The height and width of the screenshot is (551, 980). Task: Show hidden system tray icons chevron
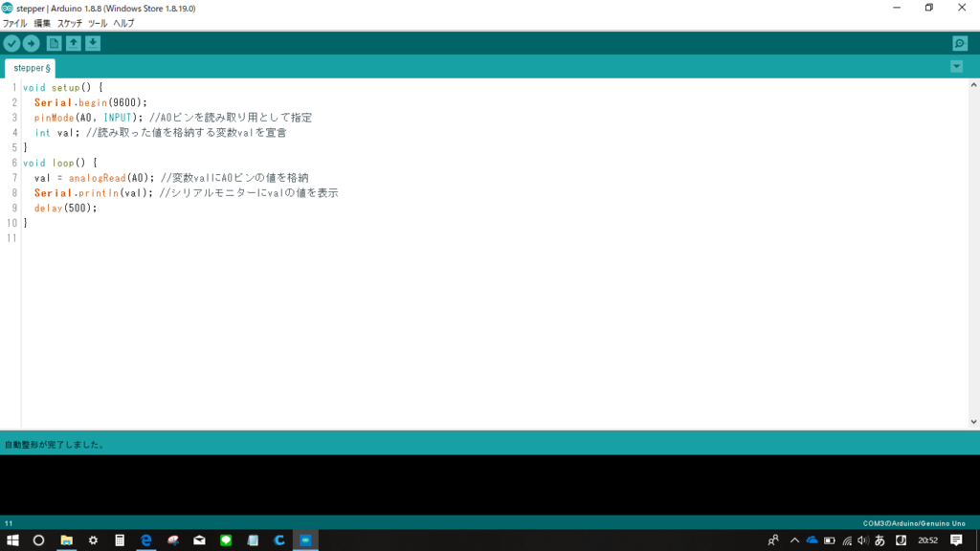795,540
